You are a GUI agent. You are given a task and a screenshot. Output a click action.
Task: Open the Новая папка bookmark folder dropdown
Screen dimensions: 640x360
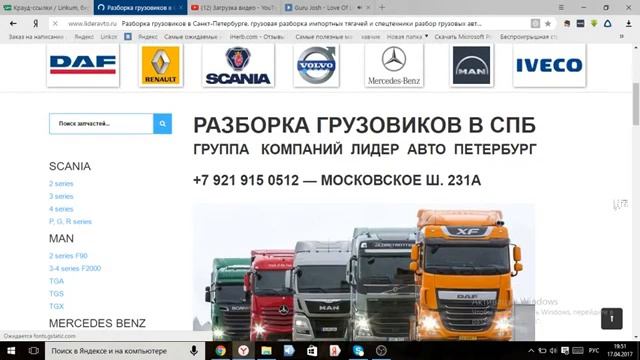click(x=407, y=37)
